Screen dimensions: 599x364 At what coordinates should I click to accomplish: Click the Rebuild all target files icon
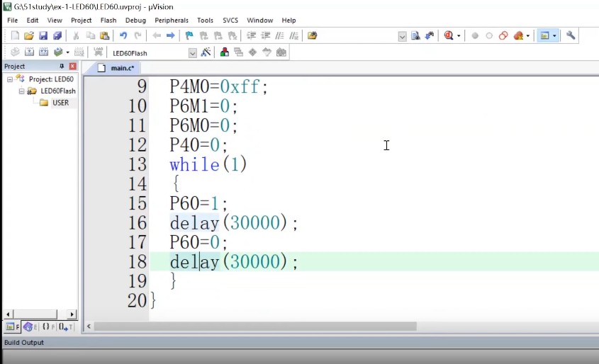[43, 52]
